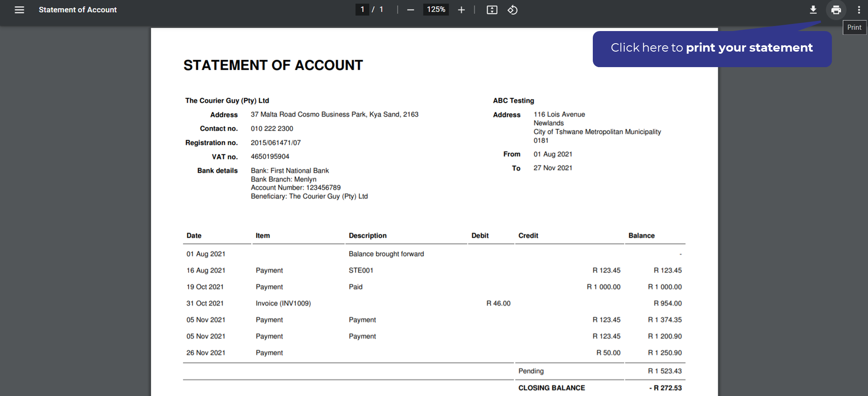Select the From date 01 Aug 2021

[553, 154]
